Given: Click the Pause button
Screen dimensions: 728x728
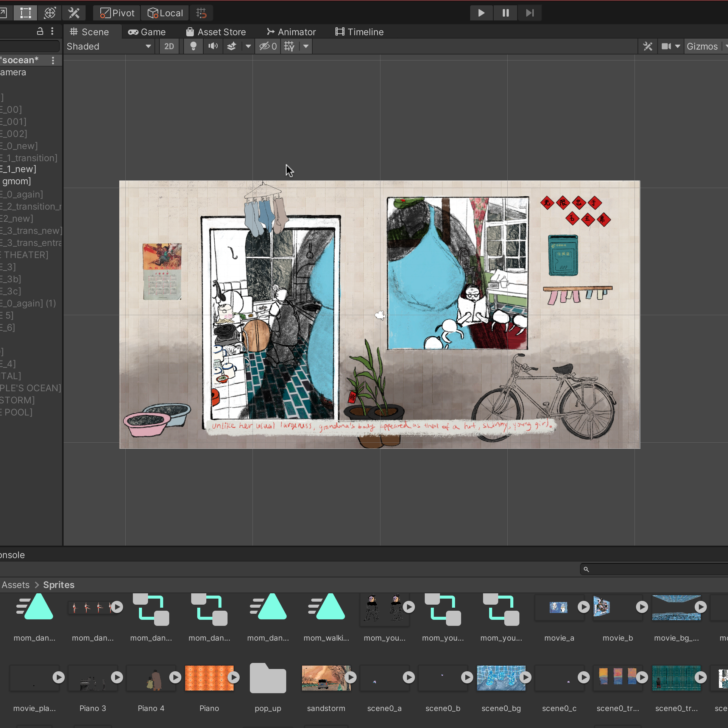Looking at the screenshot, I should (x=505, y=13).
